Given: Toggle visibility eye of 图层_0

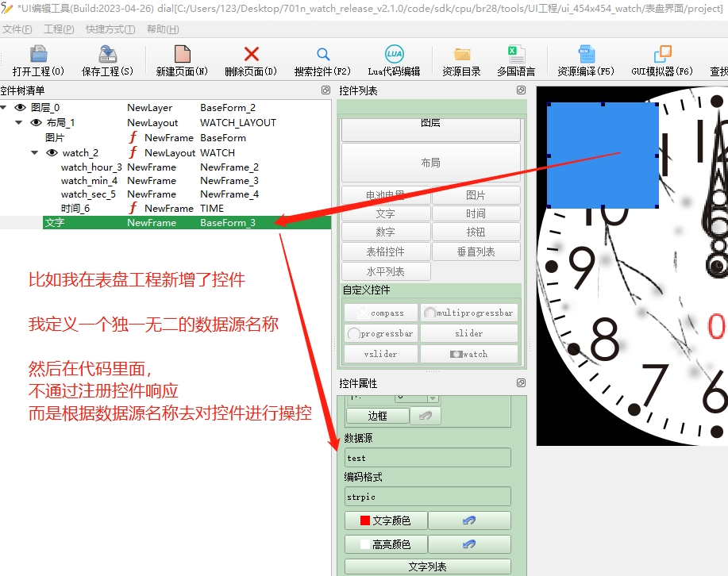Looking at the screenshot, I should [x=20, y=108].
